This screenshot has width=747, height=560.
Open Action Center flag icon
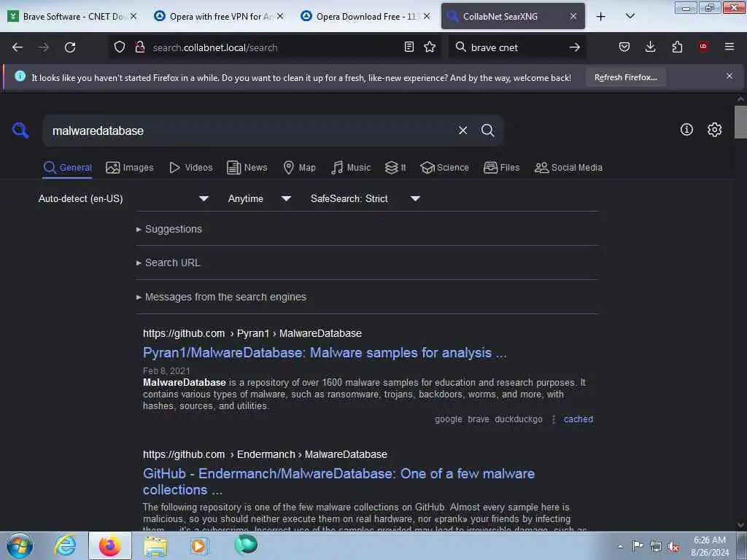pyautogui.click(x=637, y=546)
